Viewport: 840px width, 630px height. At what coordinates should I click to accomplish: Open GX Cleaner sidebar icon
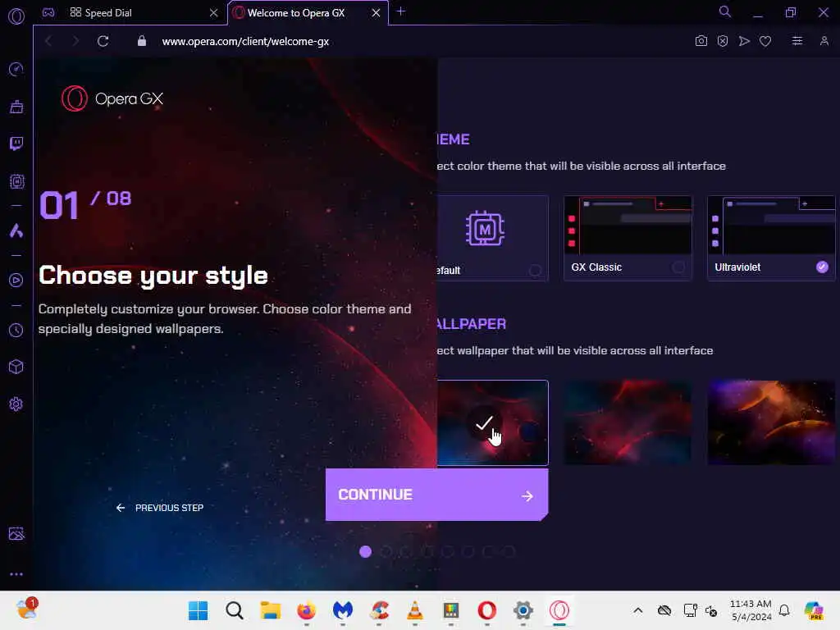click(x=16, y=107)
